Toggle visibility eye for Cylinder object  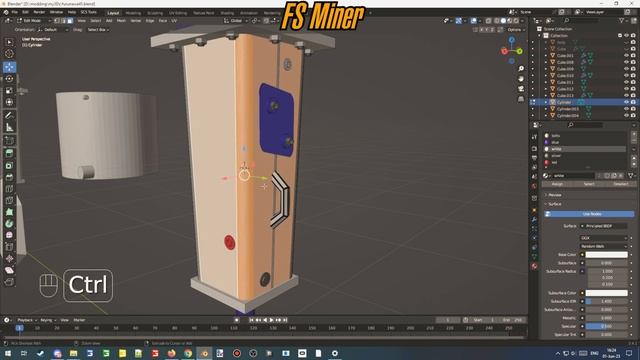click(626, 102)
